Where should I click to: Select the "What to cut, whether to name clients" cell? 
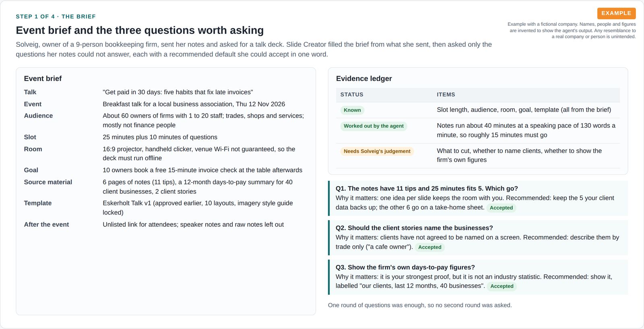click(x=519, y=155)
